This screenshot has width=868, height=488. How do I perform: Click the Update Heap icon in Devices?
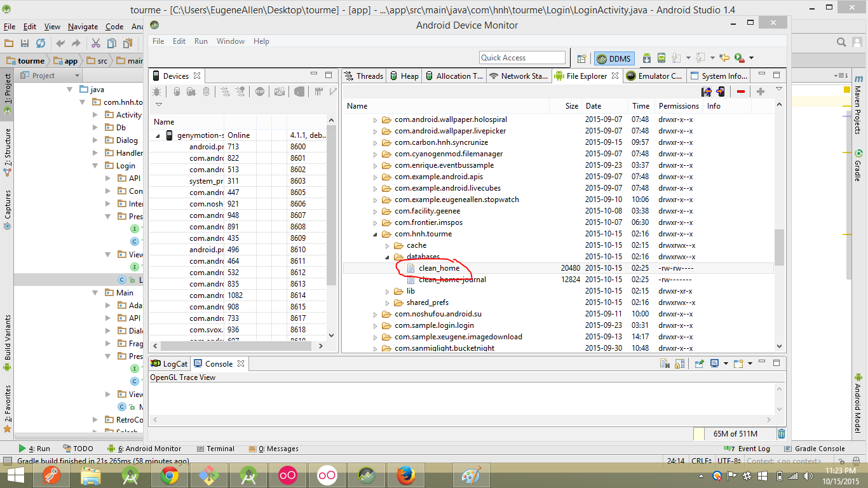point(177,91)
